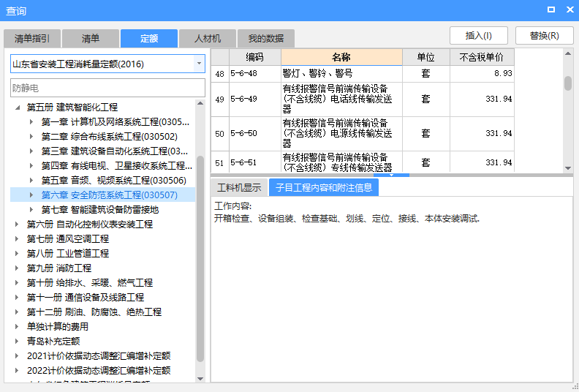Select 第五章 音频、视频系统工程(030506) item
Image resolution: width=579 pixels, height=392 pixels.
114,181
